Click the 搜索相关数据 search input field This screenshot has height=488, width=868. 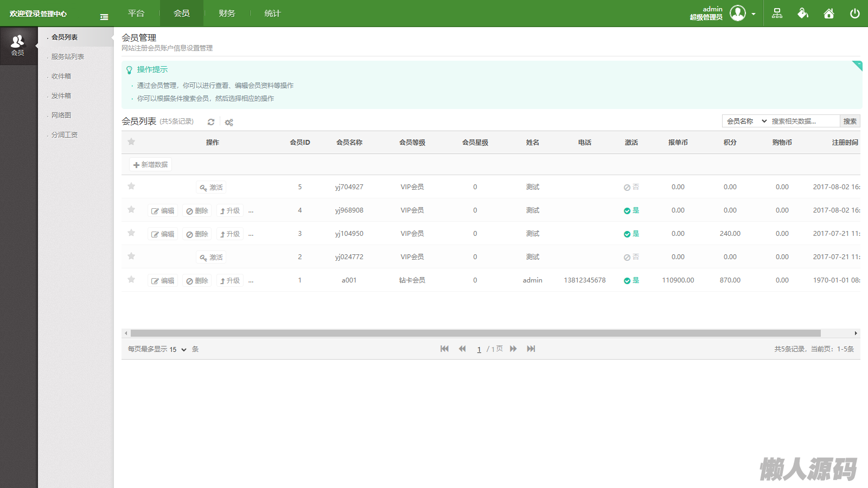click(804, 121)
